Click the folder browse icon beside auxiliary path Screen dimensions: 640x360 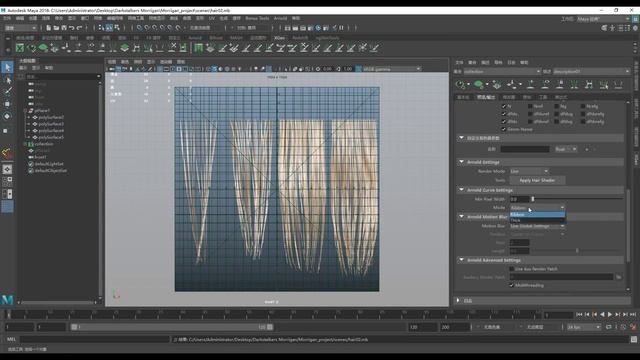click(x=619, y=277)
